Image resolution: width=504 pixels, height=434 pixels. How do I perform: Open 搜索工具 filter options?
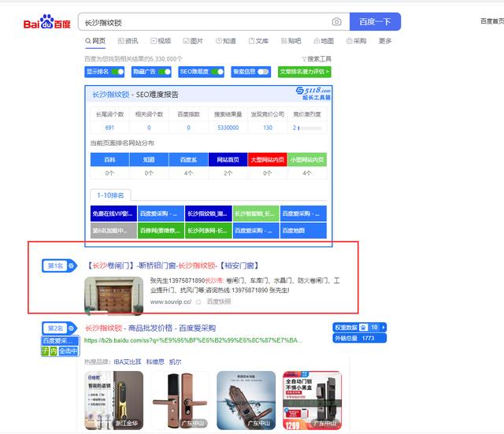tap(317, 59)
